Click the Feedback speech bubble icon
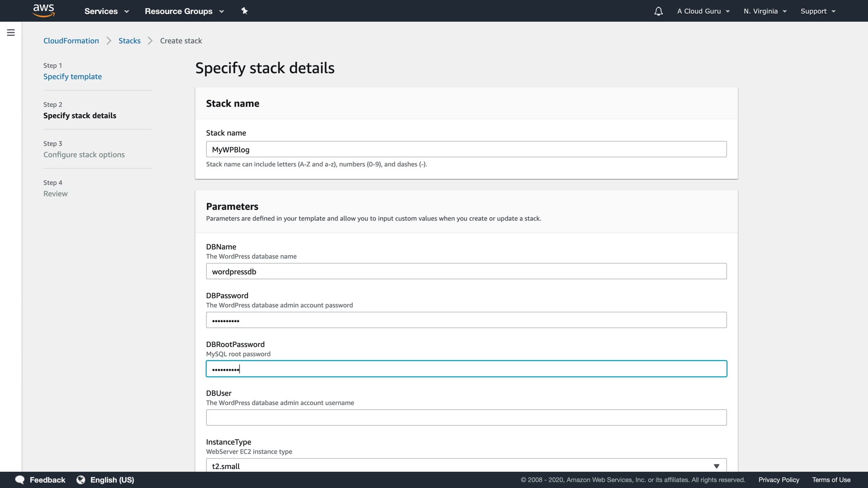Viewport: 868px width, 488px height. 20,480
